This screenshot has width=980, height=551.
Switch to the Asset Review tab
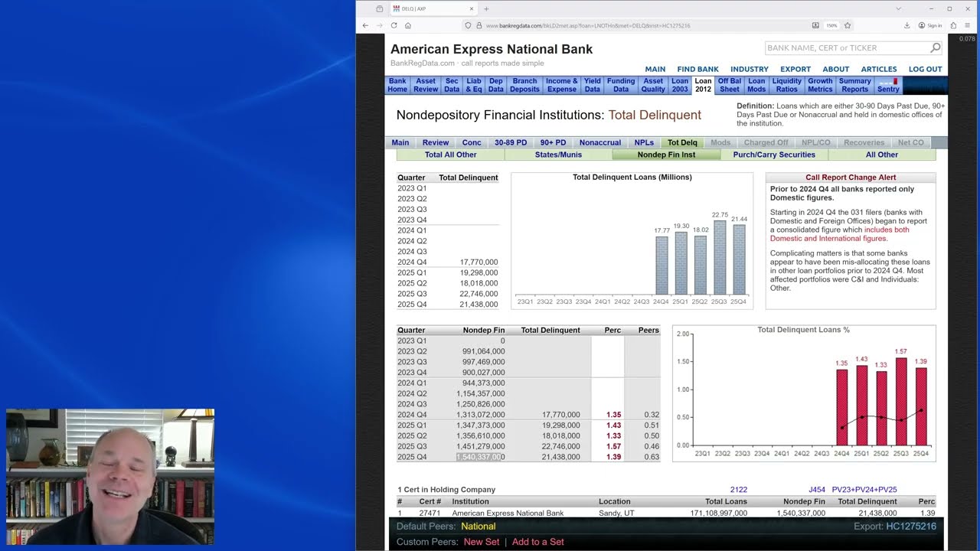coord(426,85)
